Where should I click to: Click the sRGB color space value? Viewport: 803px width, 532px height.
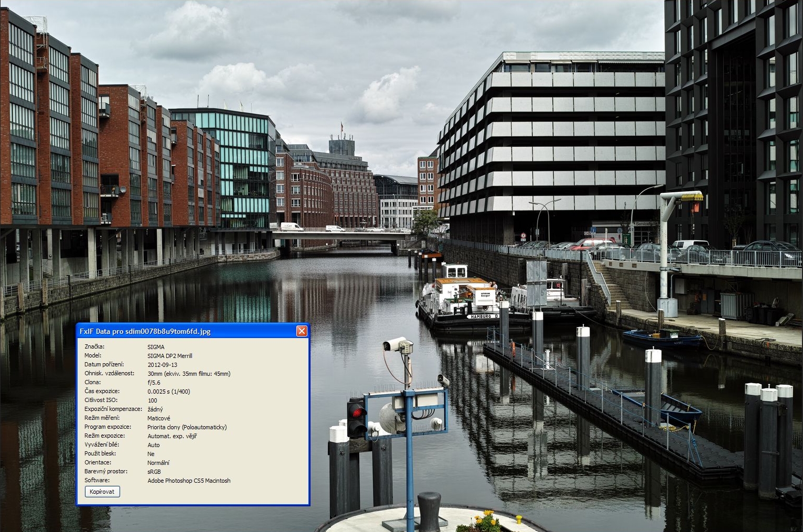(x=154, y=472)
